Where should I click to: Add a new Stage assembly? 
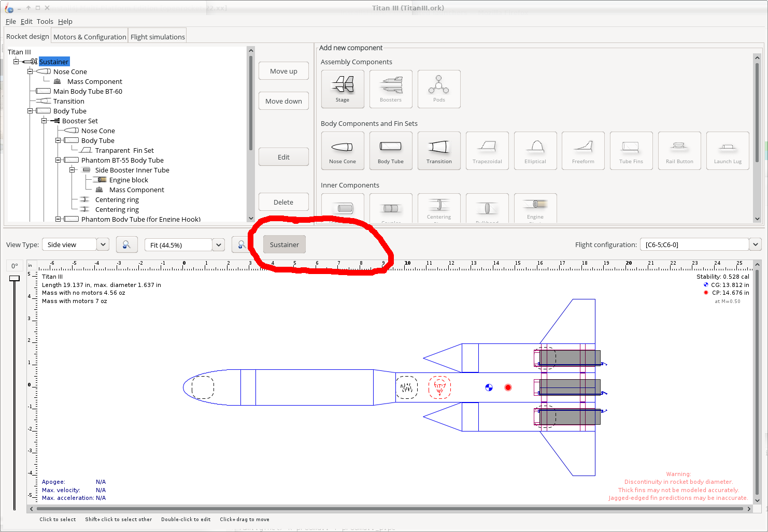tap(343, 89)
